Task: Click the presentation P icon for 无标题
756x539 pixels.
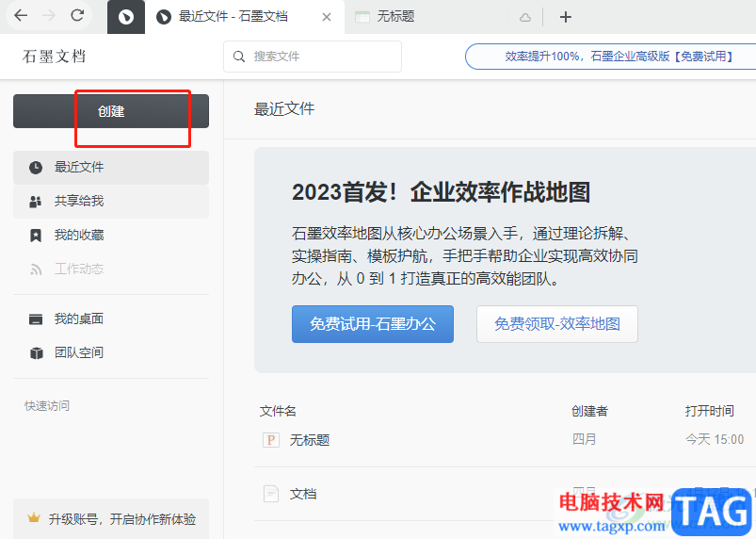Action: tap(271, 440)
